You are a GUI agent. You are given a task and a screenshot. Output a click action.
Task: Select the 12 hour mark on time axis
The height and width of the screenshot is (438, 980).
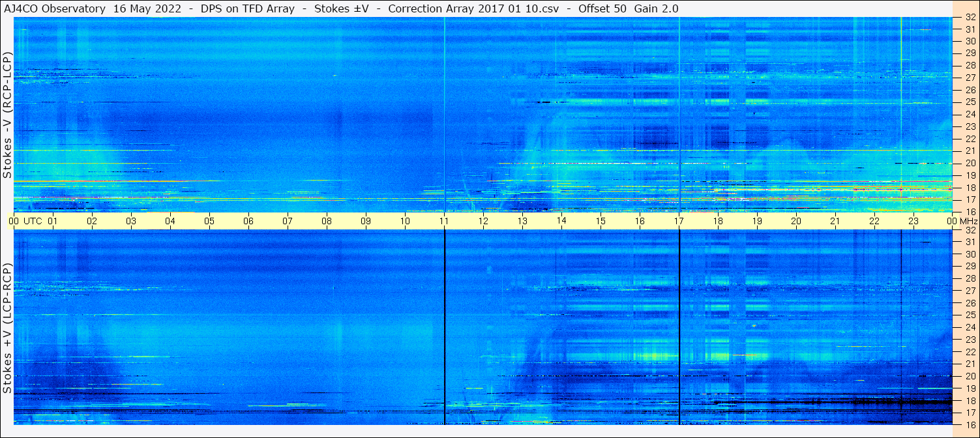pyautogui.click(x=483, y=221)
